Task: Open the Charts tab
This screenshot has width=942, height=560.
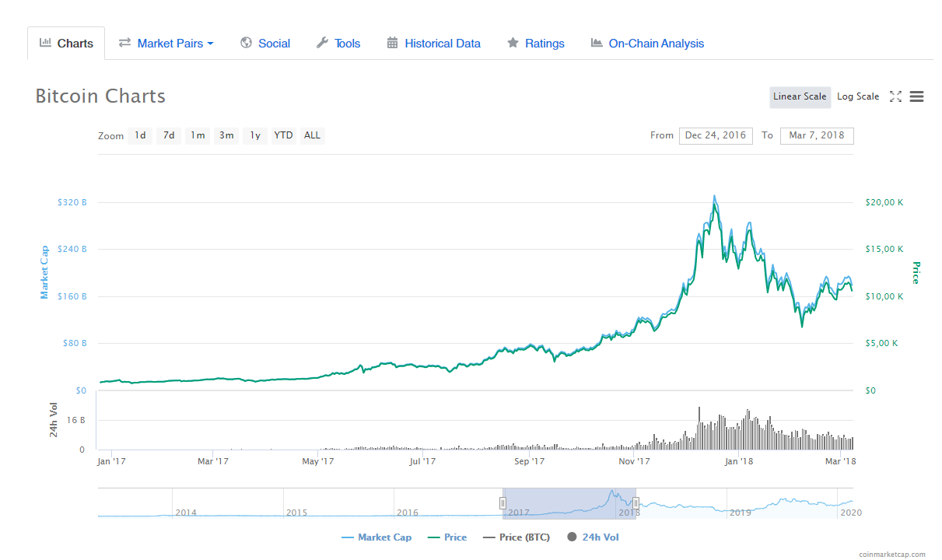Action: click(x=66, y=44)
